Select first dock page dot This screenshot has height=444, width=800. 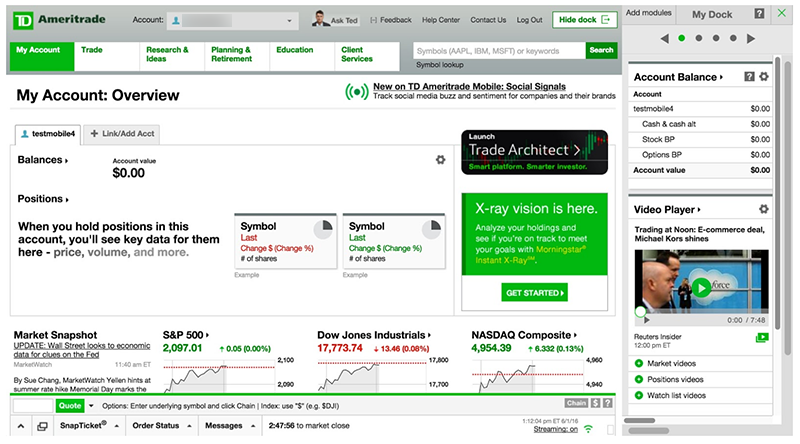point(682,38)
